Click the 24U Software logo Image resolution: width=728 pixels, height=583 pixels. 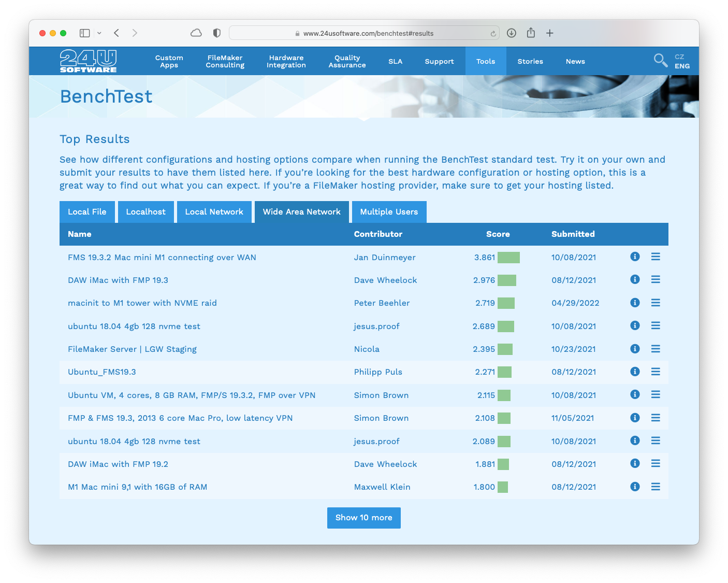coord(89,61)
